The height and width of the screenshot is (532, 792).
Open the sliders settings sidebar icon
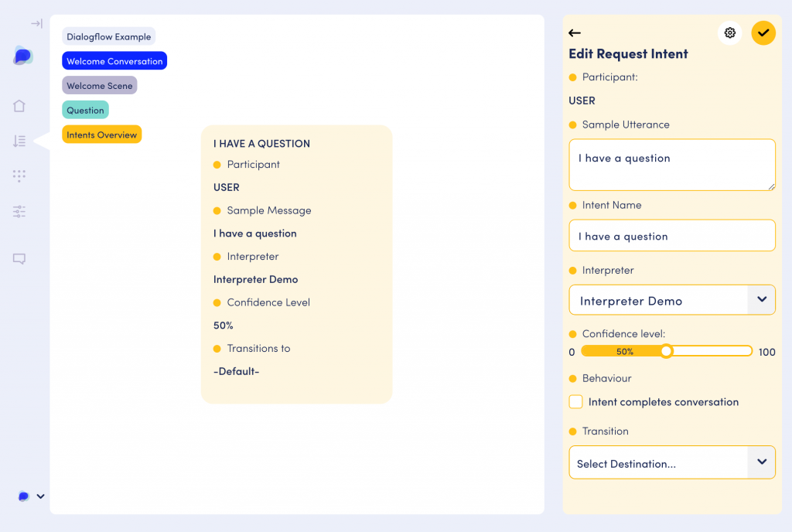click(19, 212)
